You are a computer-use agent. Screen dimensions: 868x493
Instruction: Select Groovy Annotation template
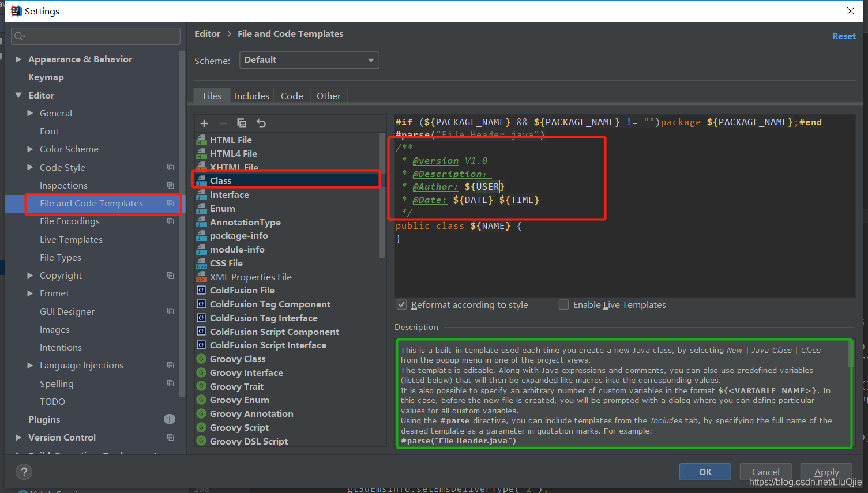[x=251, y=414]
